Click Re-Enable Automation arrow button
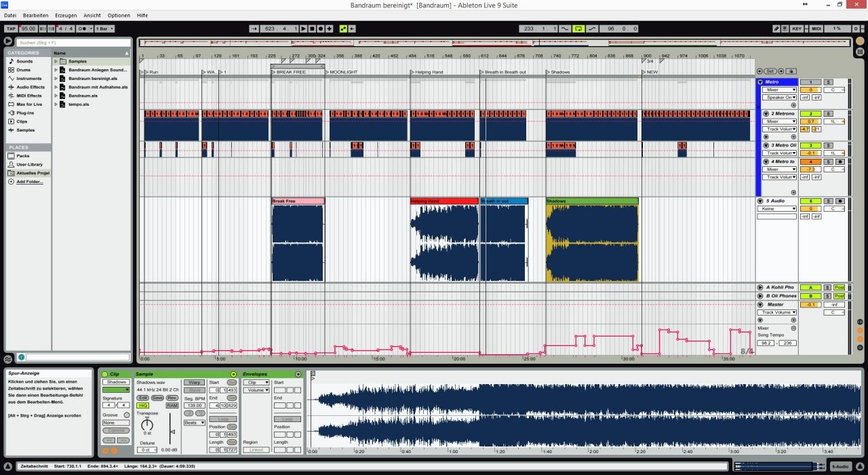Image resolution: width=868 pixels, height=475 pixels. pos(352,28)
